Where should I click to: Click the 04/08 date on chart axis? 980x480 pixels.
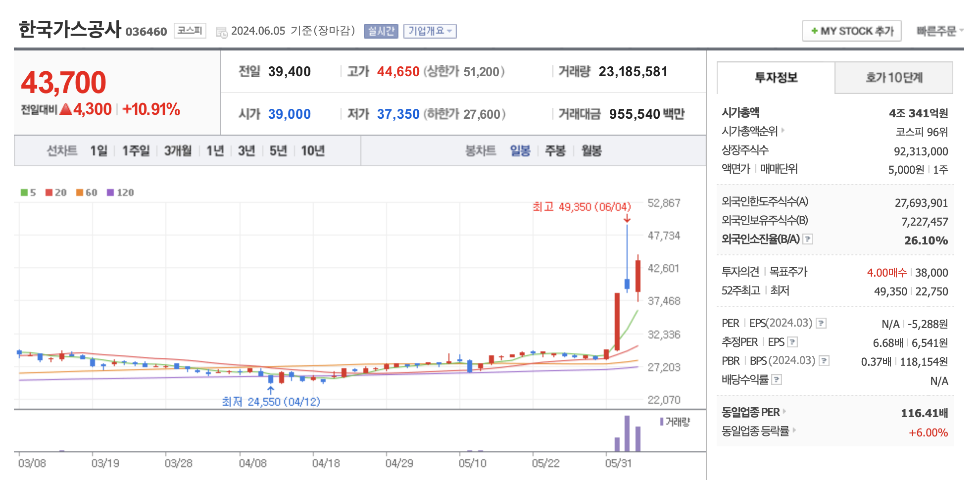252,463
